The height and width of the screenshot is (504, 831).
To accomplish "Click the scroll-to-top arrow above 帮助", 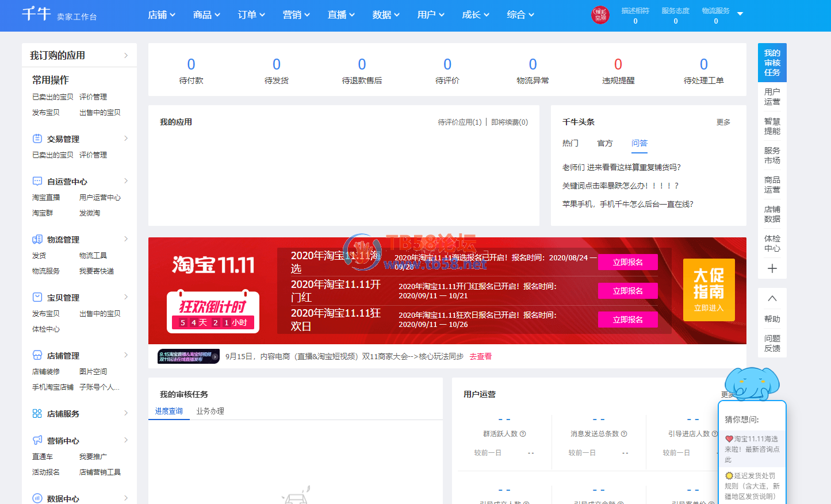I will [772, 298].
